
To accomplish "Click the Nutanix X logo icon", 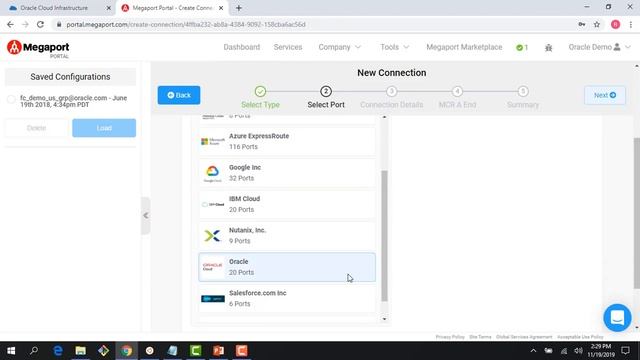I will point(212,236).
